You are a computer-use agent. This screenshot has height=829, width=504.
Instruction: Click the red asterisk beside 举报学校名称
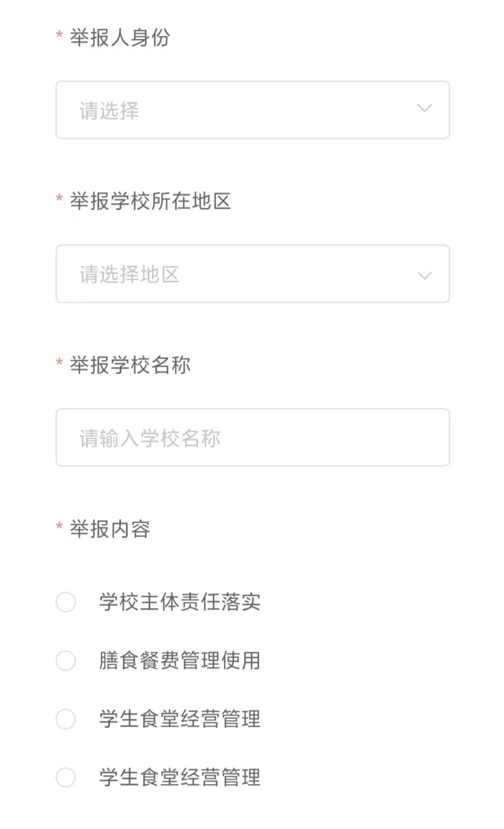coord(59,362)
